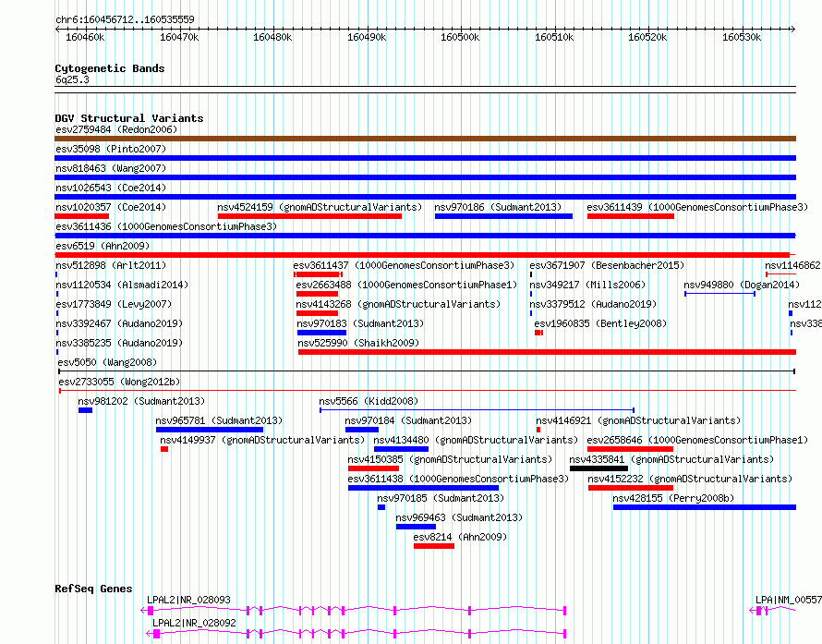
Task: Click nsv4143268 (gnomADStructuralVariants) label
Action: (398, 304)
